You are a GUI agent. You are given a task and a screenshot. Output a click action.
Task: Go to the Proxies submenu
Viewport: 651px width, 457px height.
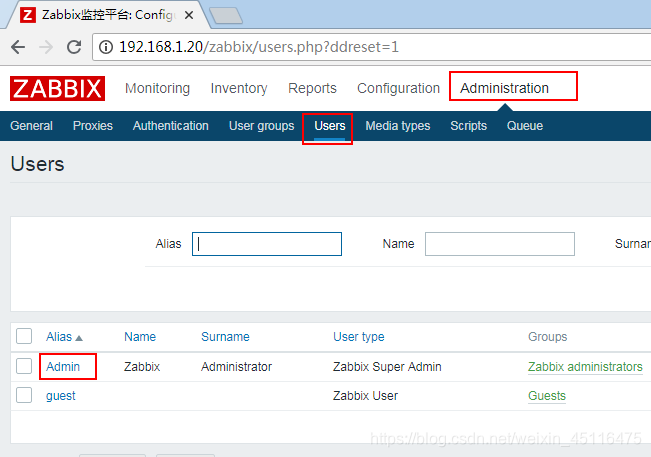(93, 126)
